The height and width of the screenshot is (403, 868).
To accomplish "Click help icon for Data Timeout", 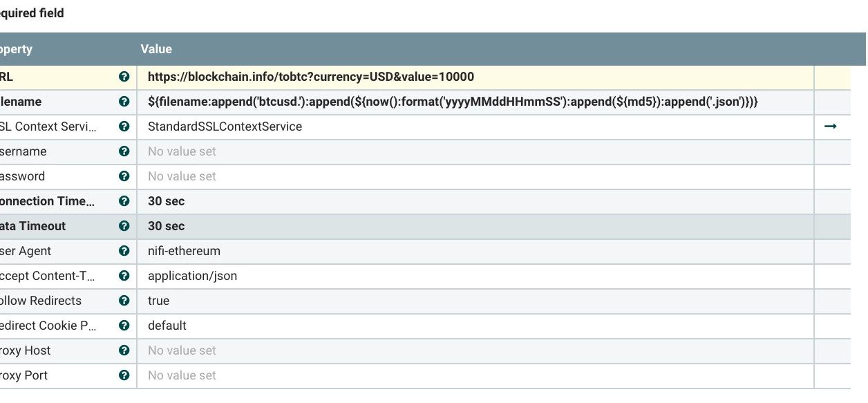I will (124, 226).
